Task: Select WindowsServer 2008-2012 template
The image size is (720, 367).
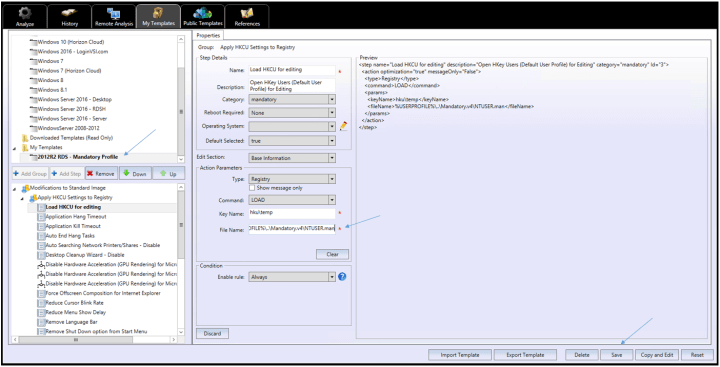Action: click(x=68, y=128)
